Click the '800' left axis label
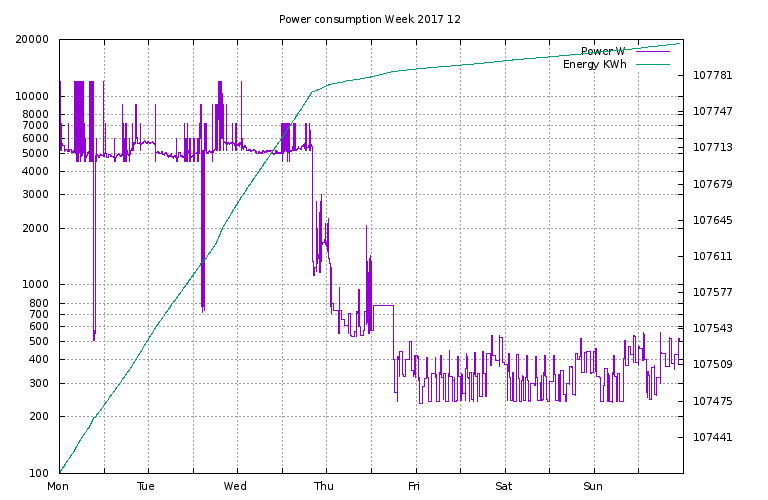This screenshot has height=500, width=768. (39, 303)
